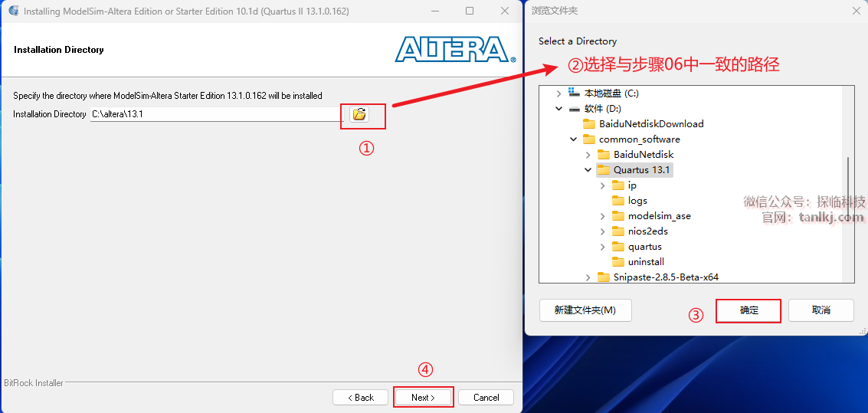Go to the Next step in installer

(x=424, y=398)
